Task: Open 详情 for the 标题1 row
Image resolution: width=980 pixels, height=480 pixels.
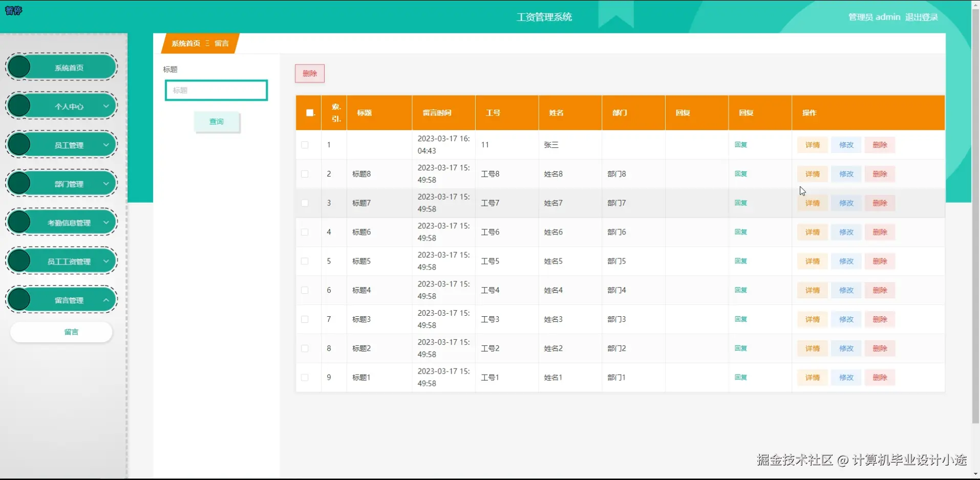Action: (813, 378)
